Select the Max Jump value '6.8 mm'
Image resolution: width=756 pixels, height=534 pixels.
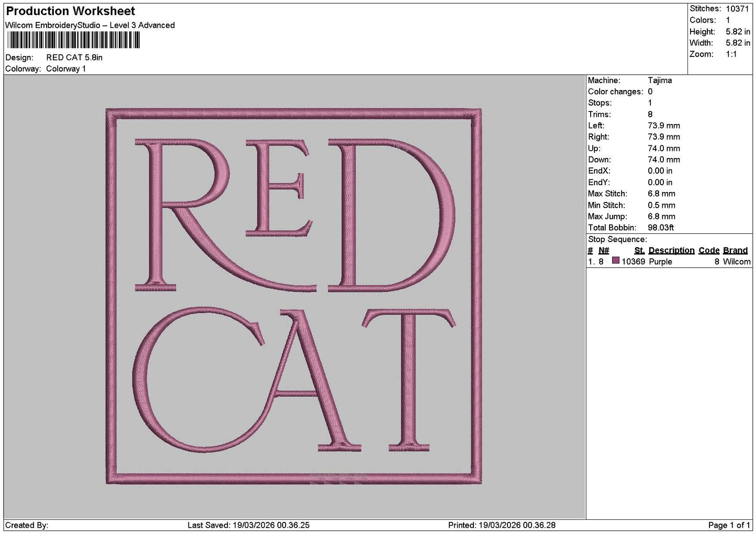coord(661,217)
